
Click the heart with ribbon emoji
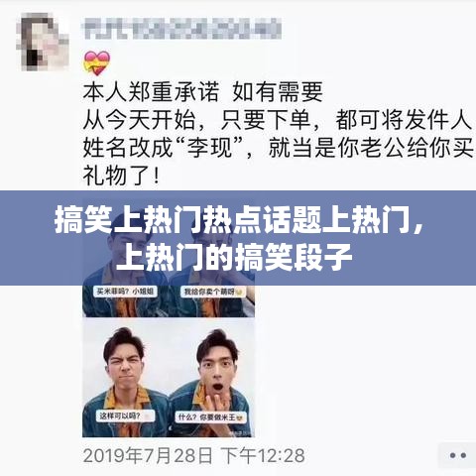(x=96, y=62)
